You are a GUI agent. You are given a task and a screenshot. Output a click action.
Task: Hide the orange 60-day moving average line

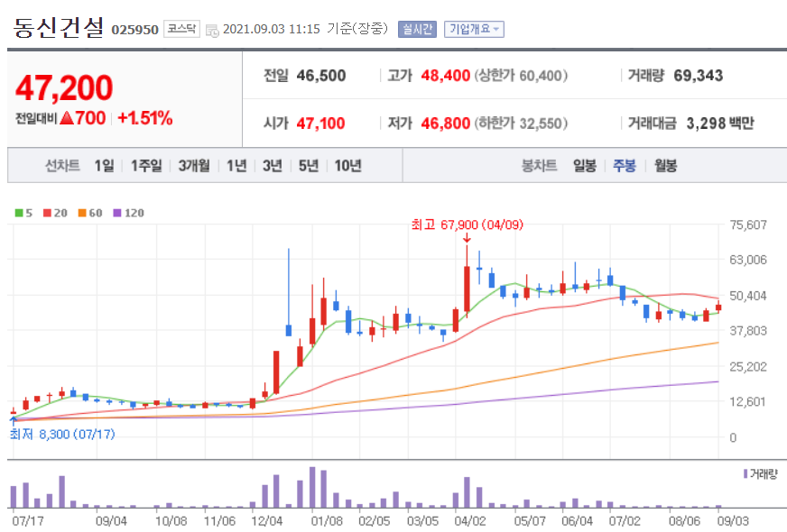(x=88, y=211)
